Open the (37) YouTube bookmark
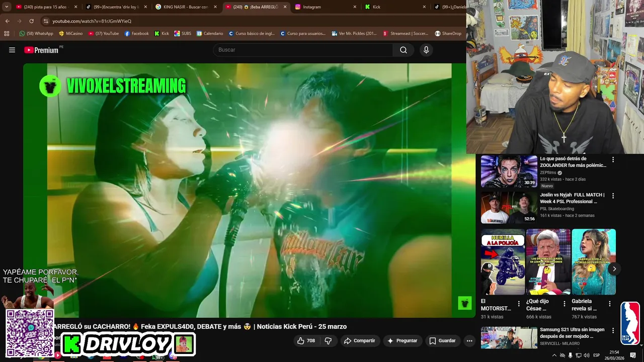The width and height of the screenshot is (644, 362). tap(103, 34)
